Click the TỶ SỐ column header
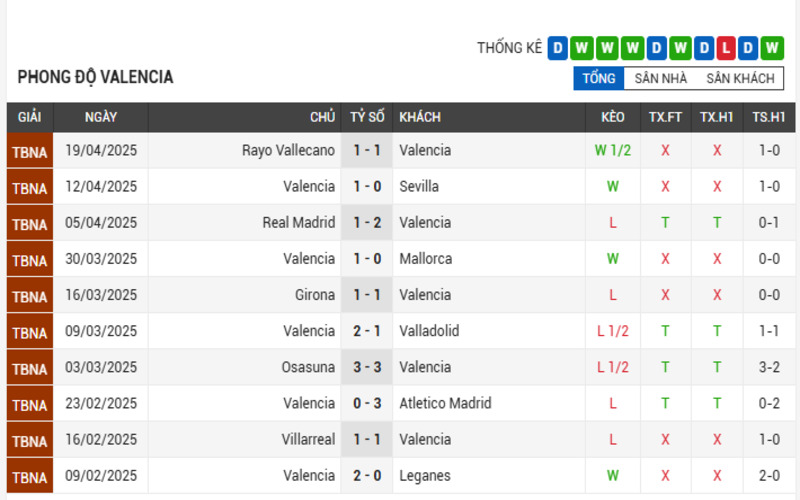 click(367, 117)
